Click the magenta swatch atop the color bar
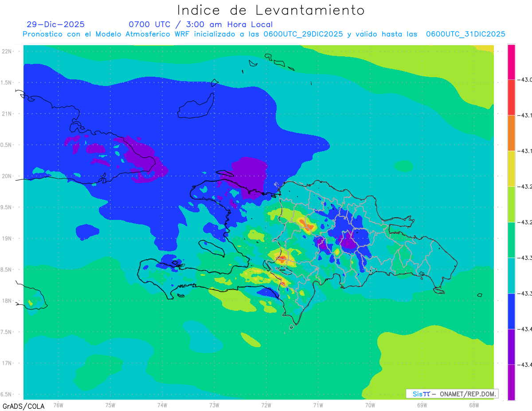This screenshot has height=411, width=532. pyautogui.click(x=511, y=62)
